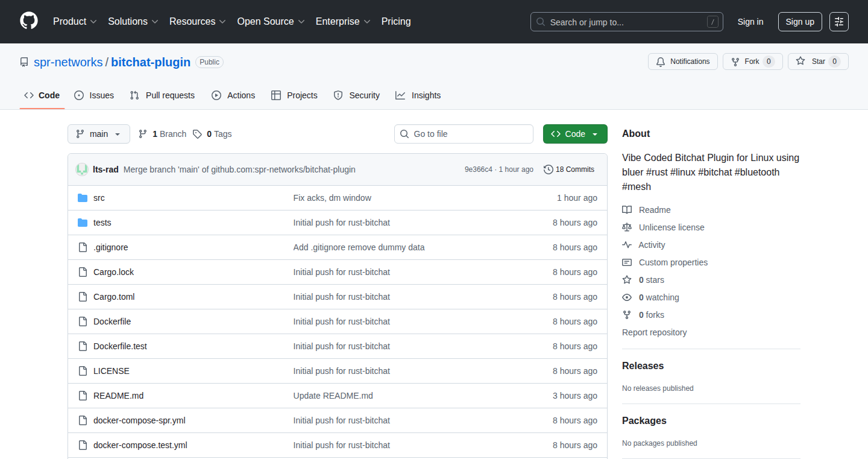The image size is (868, 459).
Task: Switch to the Pull requests tab
Action: 162,95
